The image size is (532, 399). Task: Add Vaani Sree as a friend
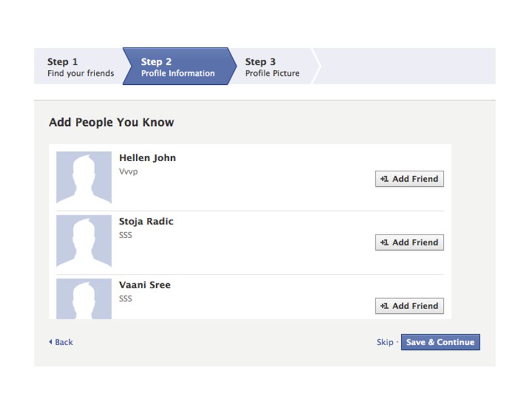(x=409, y=306)
